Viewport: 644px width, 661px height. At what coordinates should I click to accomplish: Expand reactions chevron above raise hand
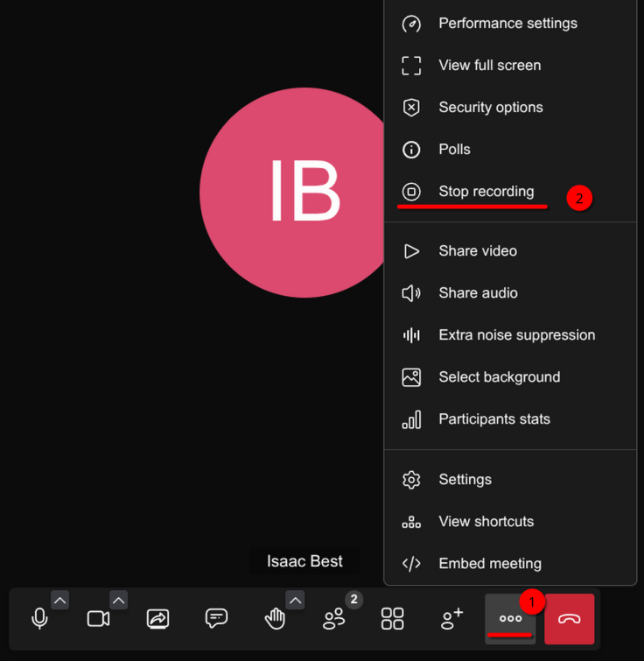pos(295,601)
